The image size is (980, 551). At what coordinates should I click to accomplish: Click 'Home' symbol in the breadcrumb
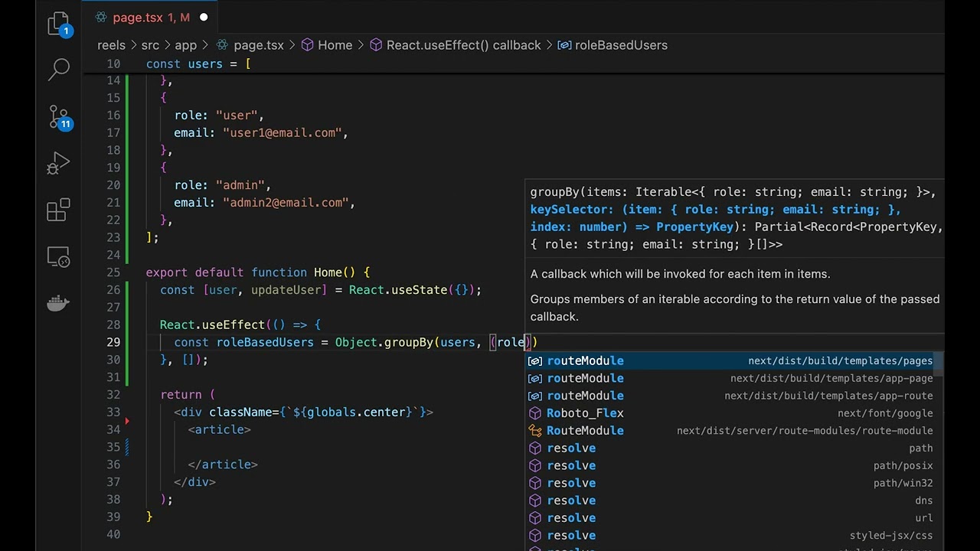[x=335, y=45]
